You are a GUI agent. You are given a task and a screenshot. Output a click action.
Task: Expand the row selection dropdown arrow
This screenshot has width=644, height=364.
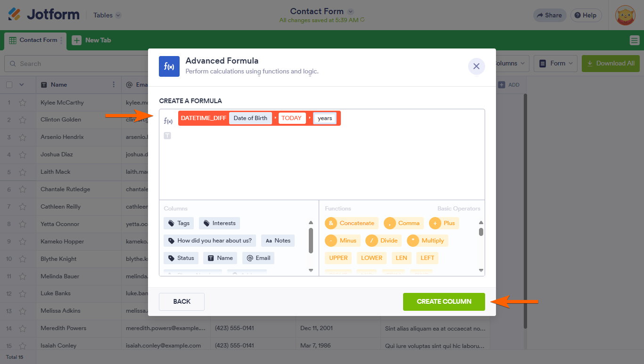click(x=21, y=85)
